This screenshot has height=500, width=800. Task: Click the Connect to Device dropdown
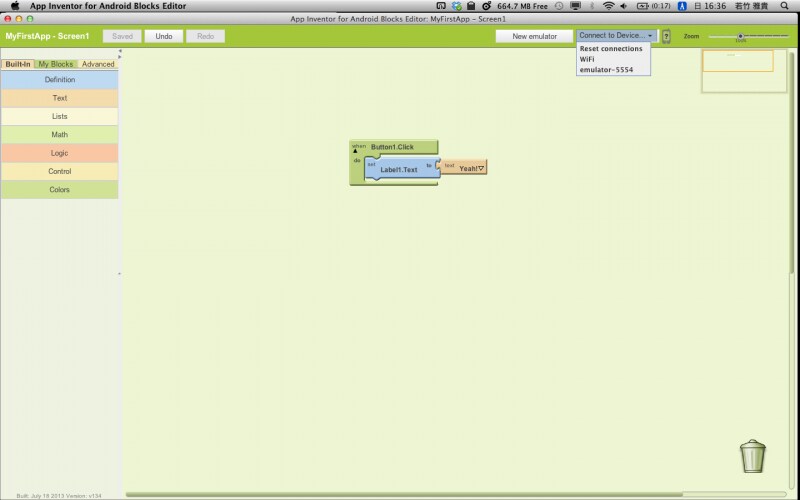click(616, 36)
